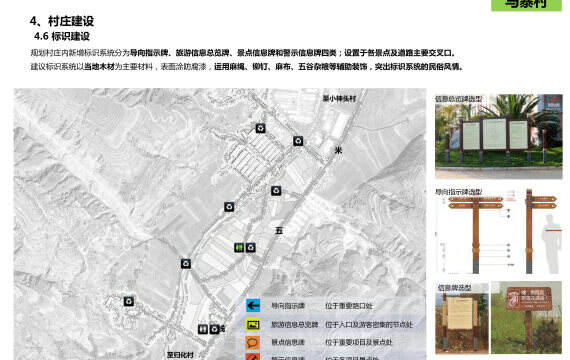Image resolution: width=570 pixels, height=360 pixels.
Task: Click the blue arrow directional sign legend icon
Action: click(x=253, y=305)
